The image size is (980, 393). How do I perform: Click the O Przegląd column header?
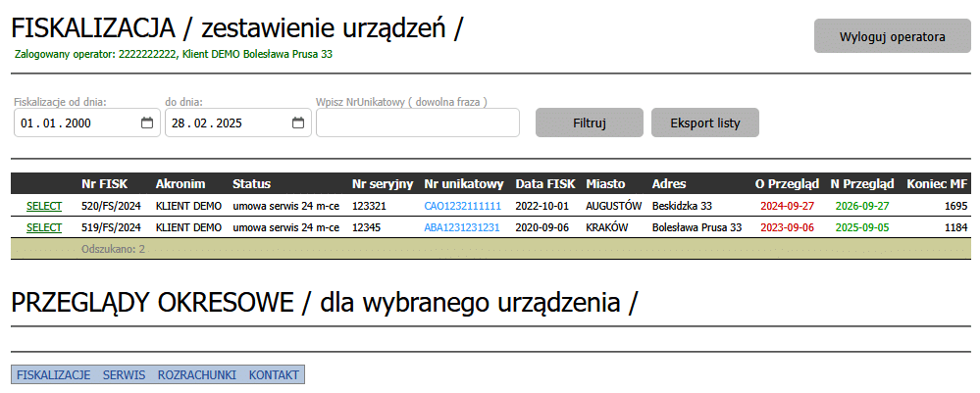point(788,183)
